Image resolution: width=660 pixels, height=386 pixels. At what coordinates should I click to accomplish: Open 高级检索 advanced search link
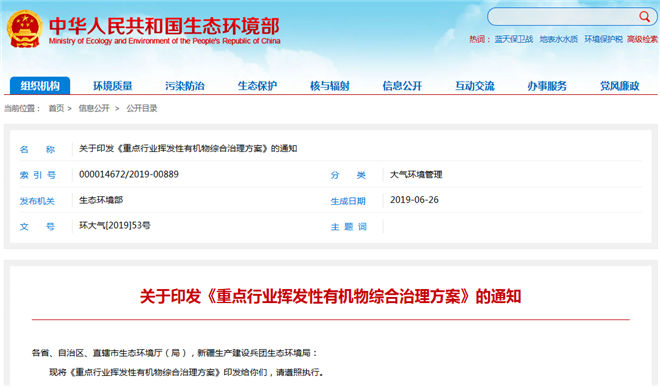[642, 39]
